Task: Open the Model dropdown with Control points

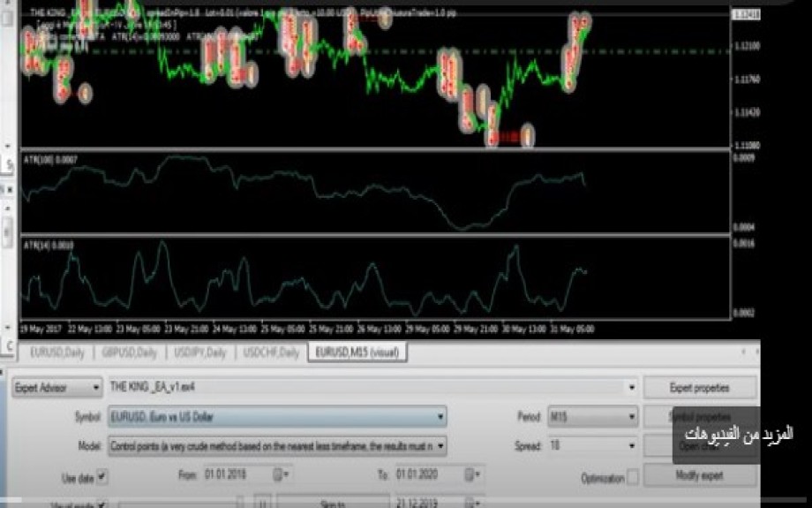Action: pyautogui.click(x=440, y=446)
